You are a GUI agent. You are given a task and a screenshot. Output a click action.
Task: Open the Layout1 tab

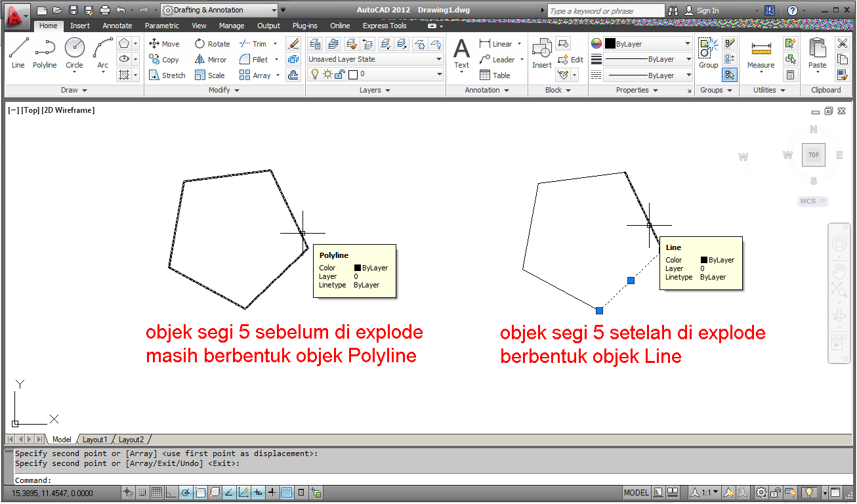click(x=95, y=439)
